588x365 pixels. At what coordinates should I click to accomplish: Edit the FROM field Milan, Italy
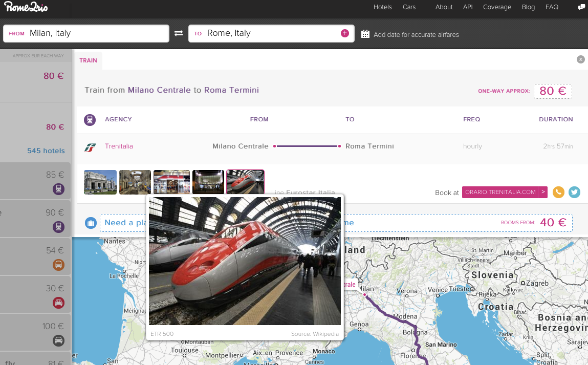click(x=86, y=33)
